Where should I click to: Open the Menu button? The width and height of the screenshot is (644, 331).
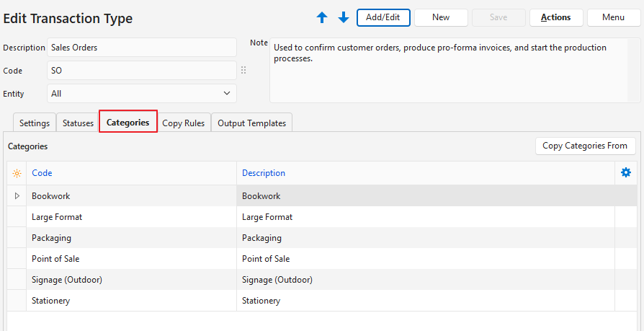click(x=613, y=17)
